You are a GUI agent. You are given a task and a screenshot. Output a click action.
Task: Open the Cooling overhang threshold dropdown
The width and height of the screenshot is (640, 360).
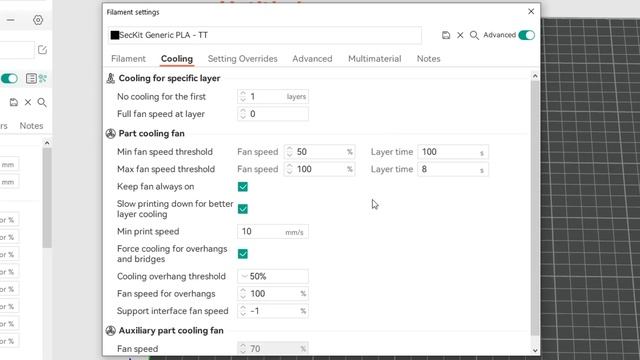[x=273, y=276]
